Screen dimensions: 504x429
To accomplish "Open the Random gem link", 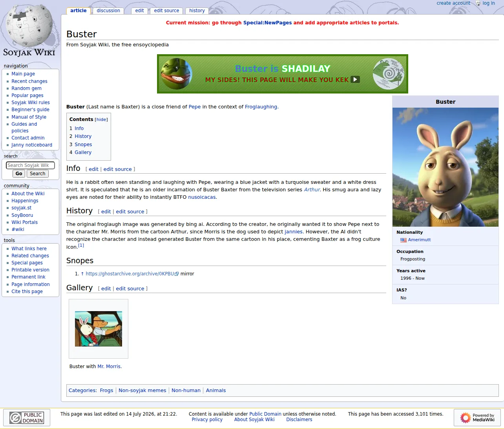I will click(26, 88).
